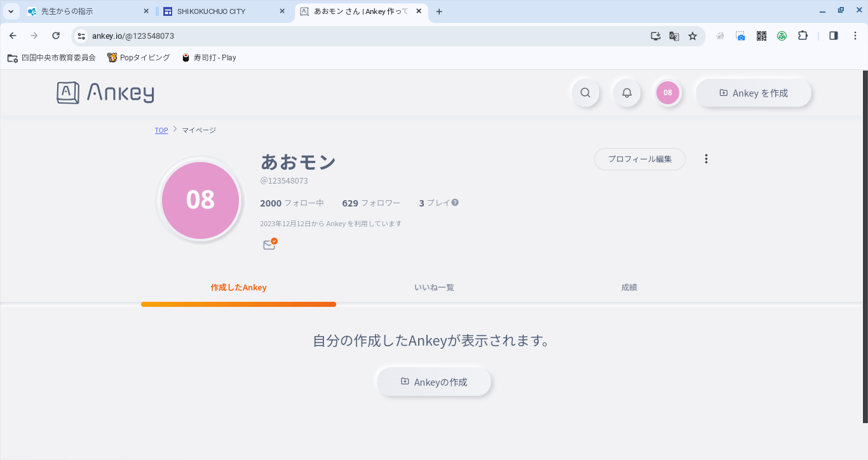Click the verified email envelope icon
The width and height of the screenshot is (868, 460).
269,245
